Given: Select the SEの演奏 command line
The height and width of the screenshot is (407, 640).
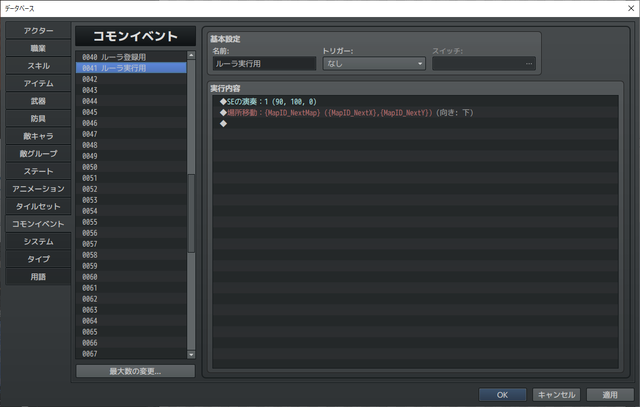Looking at the screenshot, I should [416, 102].
